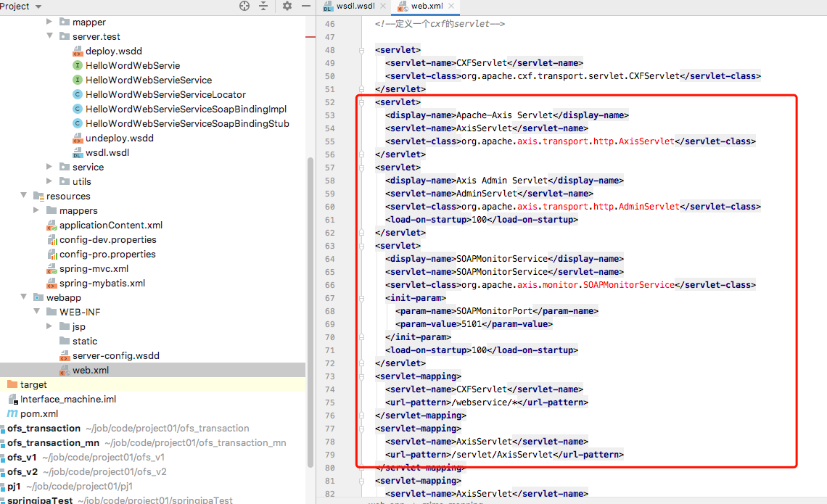Fold the servlet-mapping tag at line 73
The image size is (827, 504).
362,376
